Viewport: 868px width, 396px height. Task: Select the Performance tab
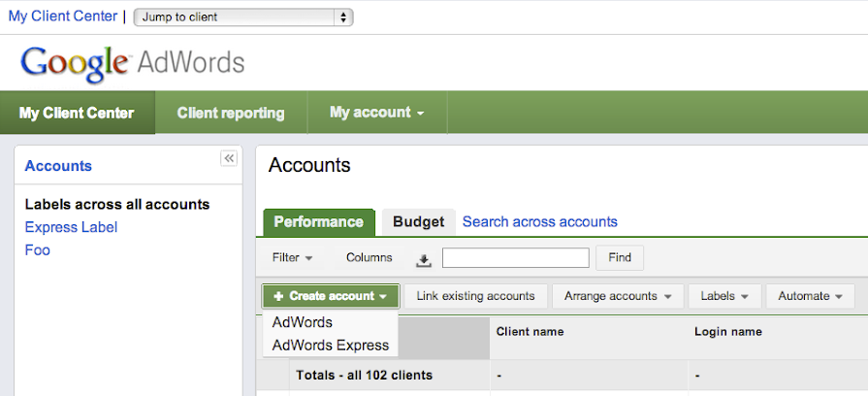tap(318, 221)
